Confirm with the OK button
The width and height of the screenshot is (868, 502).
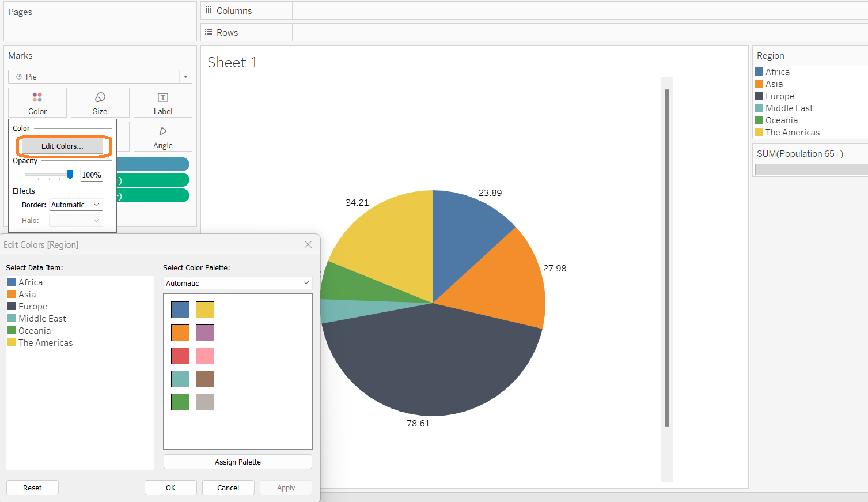click(170, 488)
